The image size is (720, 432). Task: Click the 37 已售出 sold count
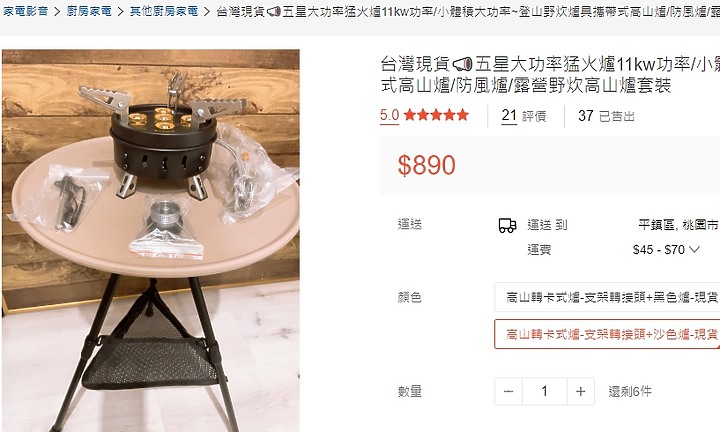[x=606, y=116]
